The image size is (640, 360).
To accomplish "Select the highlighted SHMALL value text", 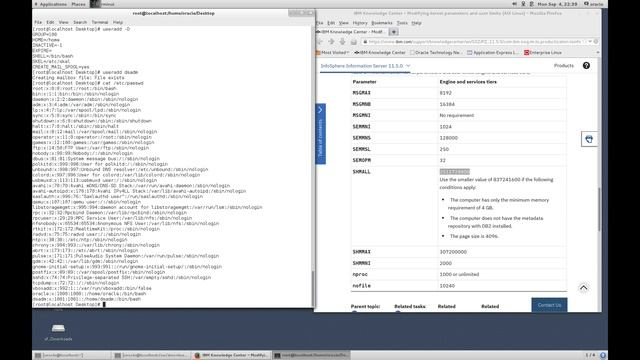I will pos(454,172).
